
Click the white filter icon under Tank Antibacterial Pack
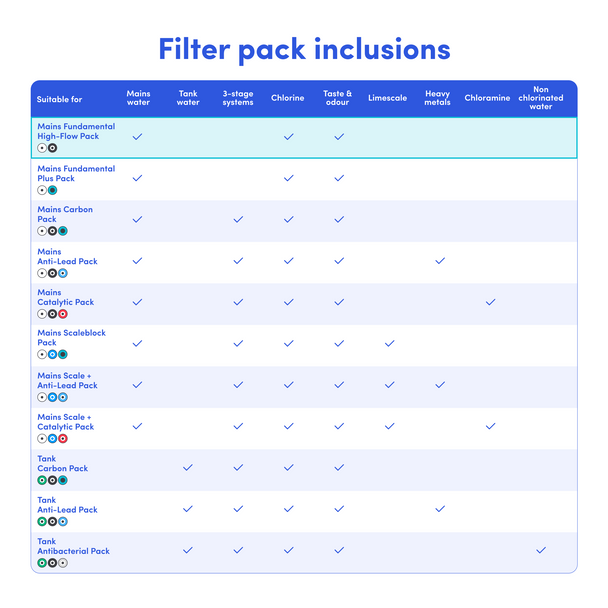[x=63, y=563]
